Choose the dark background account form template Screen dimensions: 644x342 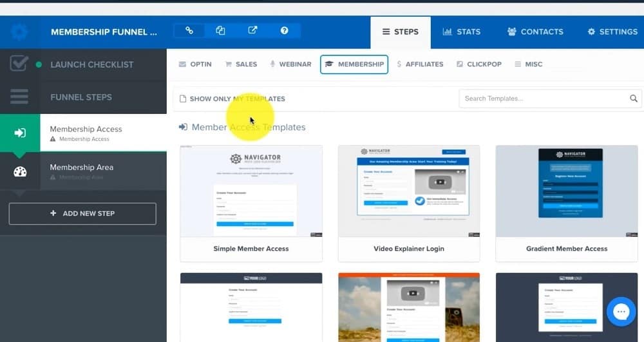[x=567, y=307]
